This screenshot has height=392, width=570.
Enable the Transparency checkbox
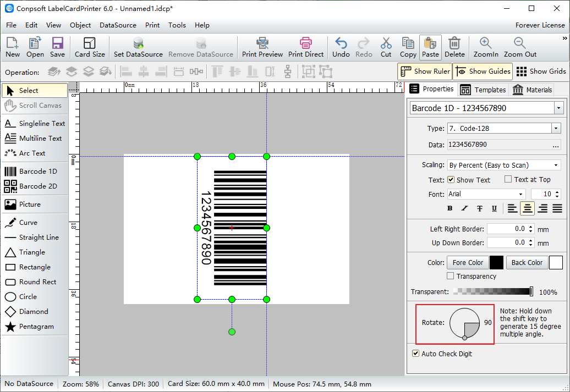tap(451, 276)
